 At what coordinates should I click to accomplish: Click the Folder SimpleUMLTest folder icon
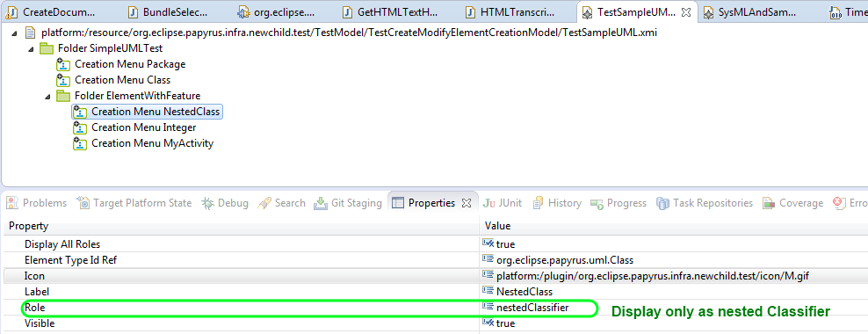coord(47,48)
